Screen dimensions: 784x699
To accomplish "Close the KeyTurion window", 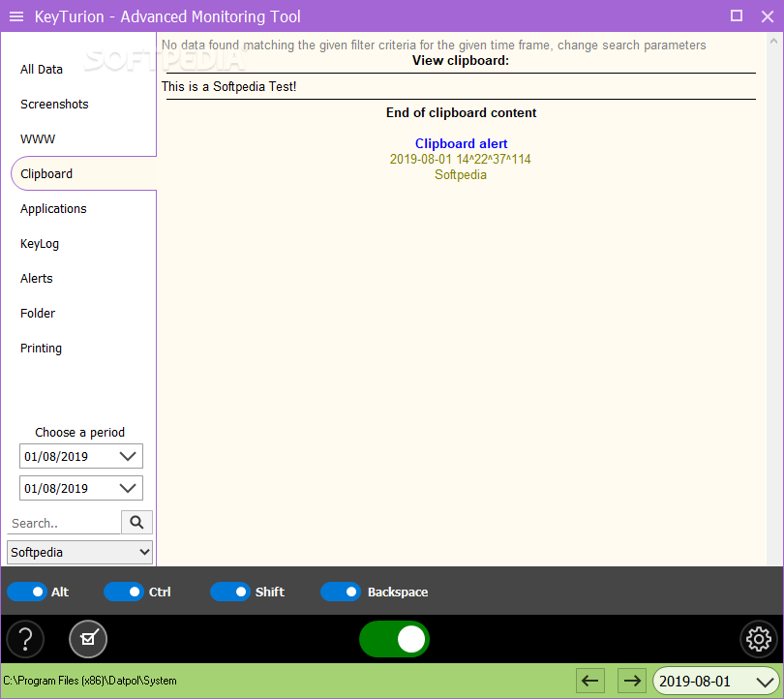I will [768, 16].
